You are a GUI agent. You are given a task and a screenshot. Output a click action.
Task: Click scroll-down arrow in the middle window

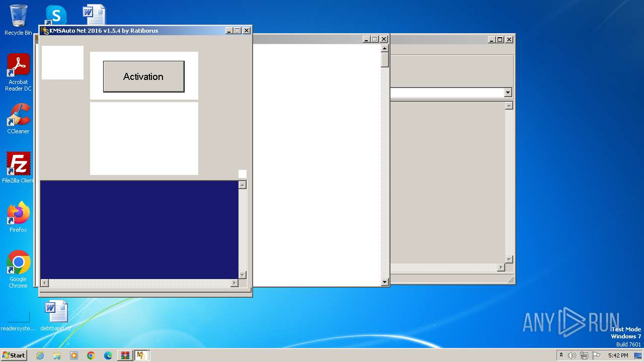point(385,282)
